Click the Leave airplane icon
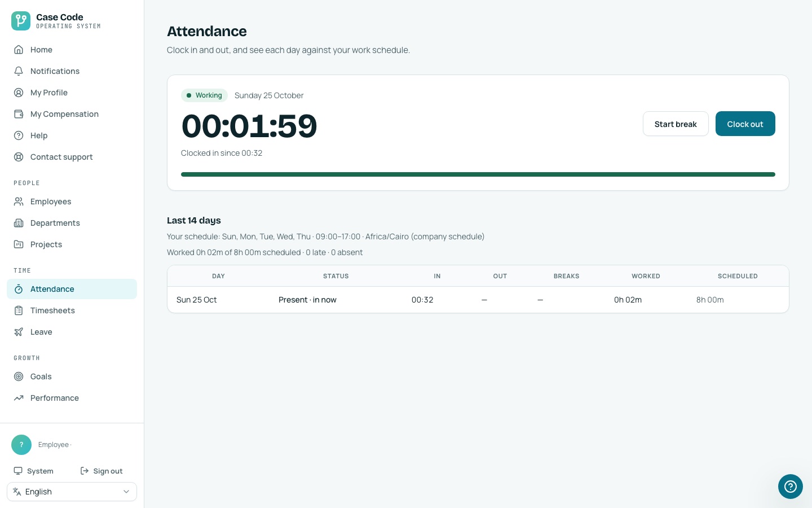The height and width of the screenshot is (508, 812). click(x=19, y=332)
